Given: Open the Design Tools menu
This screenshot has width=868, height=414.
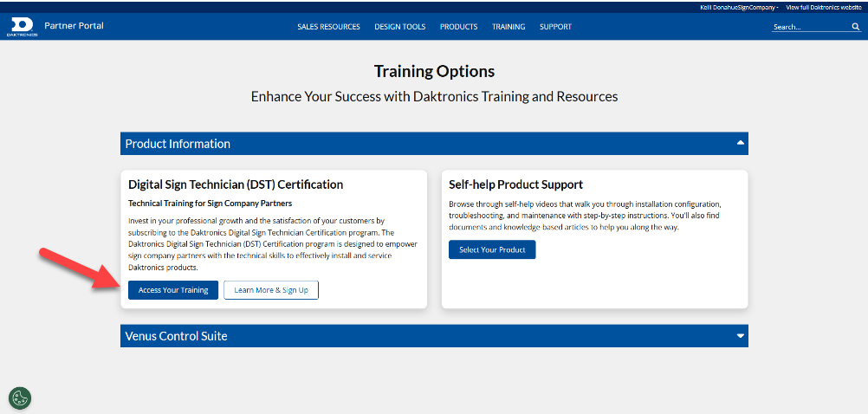Looking at the screenshot, I should click(x=399, y=27).
